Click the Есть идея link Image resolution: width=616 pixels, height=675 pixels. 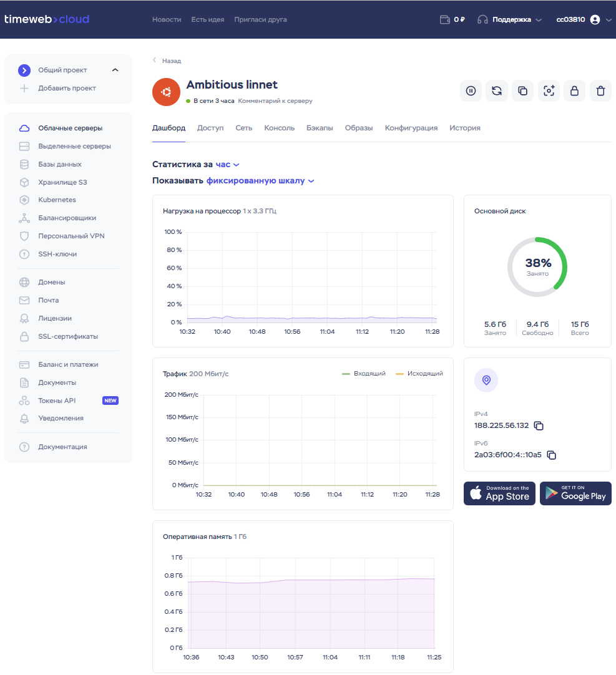(x=208, y=20)
